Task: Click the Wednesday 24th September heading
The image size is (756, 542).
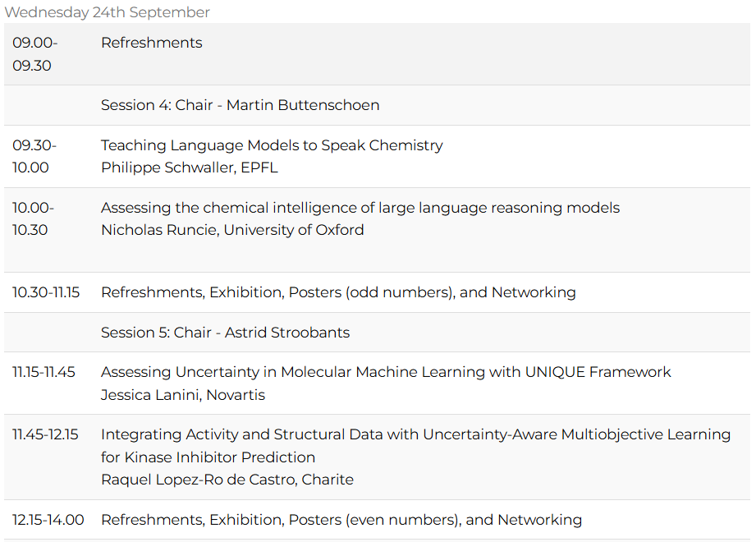Action: click(108, 12)
